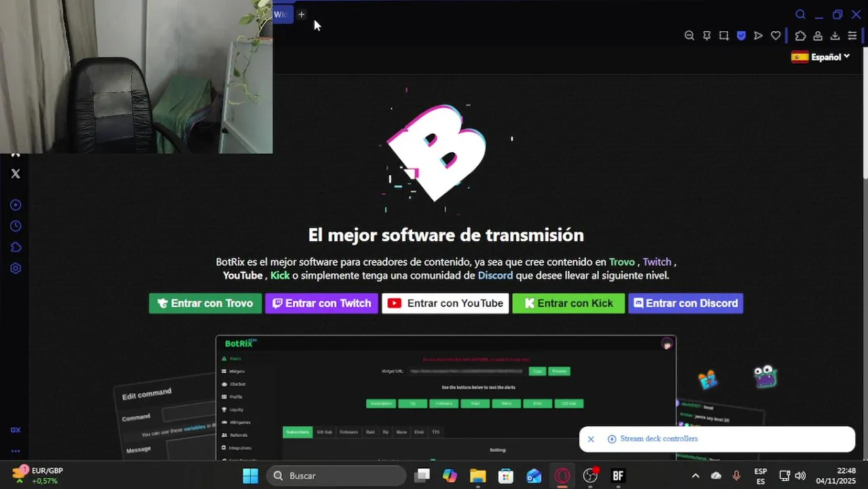Open the downloads arrow icon
868x489 pixels.
pyautogui.click(x=835, y=36)
